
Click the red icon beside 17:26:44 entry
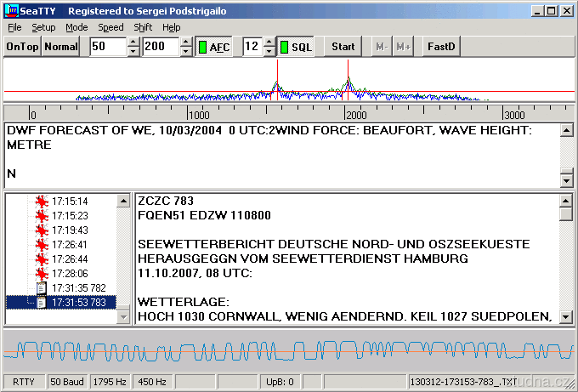point(40,259)
